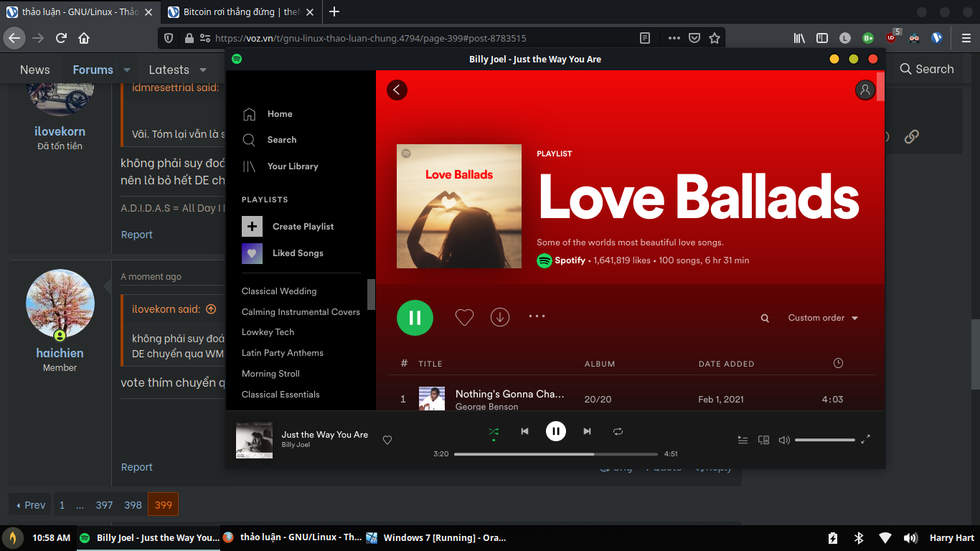Open Windows 7 VirtualBox from the taskbar
The height and width of the screenshot is (551, 980).
click(x=436, y=537)
